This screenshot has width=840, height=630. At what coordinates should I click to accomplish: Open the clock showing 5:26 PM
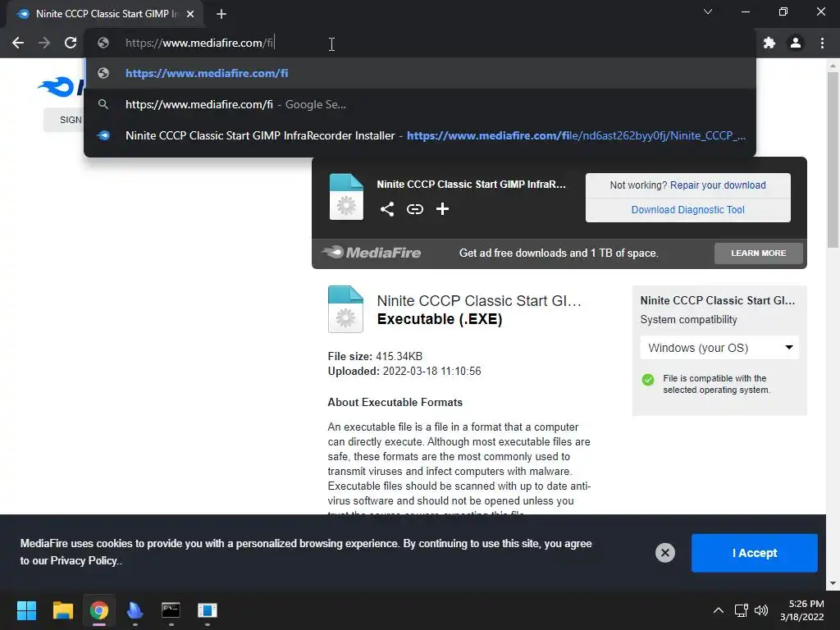(x=802, y=610)
